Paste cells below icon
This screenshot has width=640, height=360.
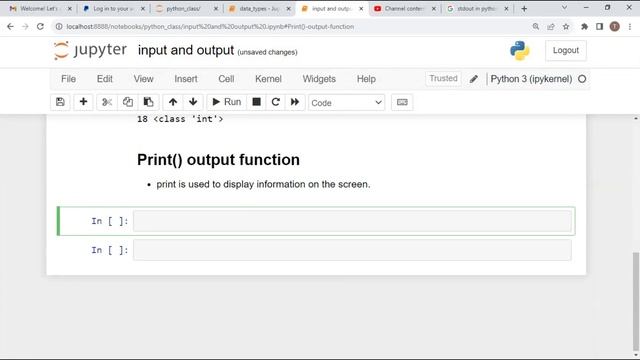pos(148,102)
